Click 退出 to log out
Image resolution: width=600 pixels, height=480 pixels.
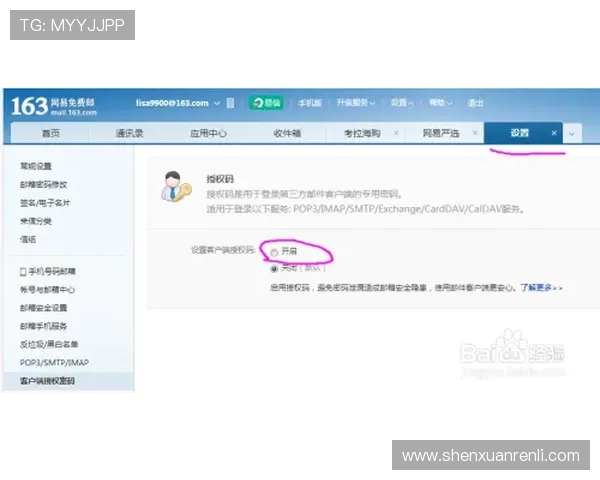pyautogui.click(x=475, y=103)
